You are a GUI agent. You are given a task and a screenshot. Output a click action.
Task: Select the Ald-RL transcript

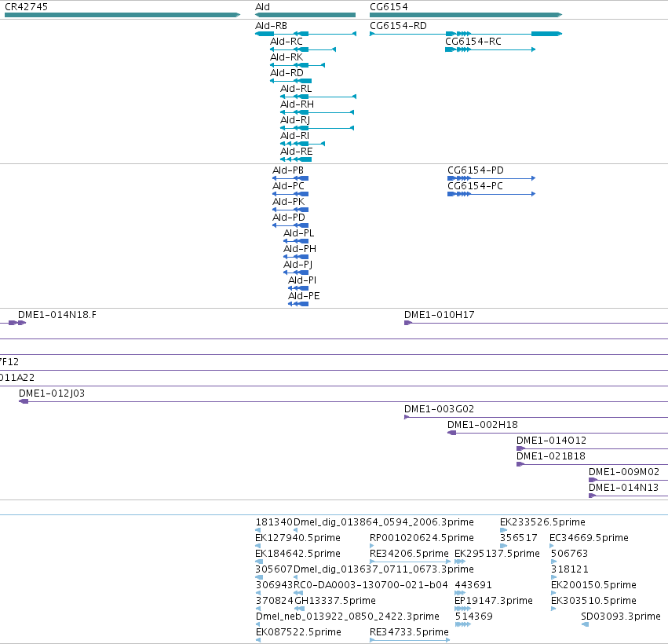318,97
